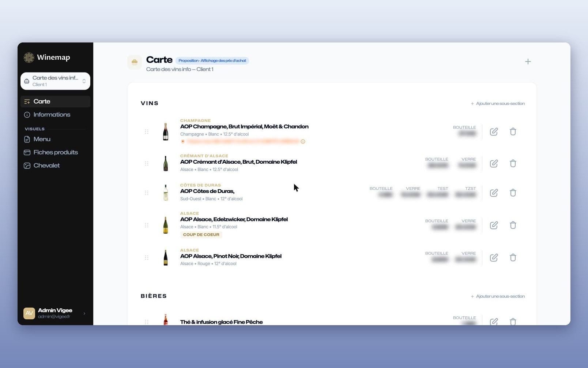
Task: Click the VINS section heading
Action: [x=150, y=103]
